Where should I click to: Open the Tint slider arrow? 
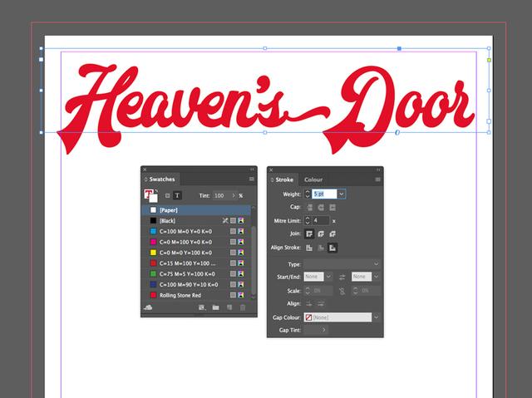pyautogui.click(x=234, y=195)
